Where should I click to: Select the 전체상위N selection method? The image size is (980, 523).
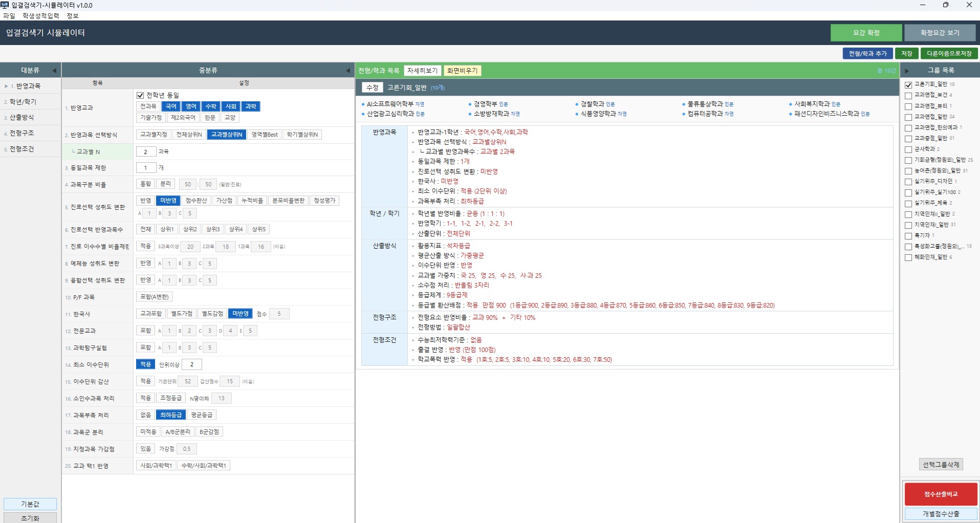point(189,135)
